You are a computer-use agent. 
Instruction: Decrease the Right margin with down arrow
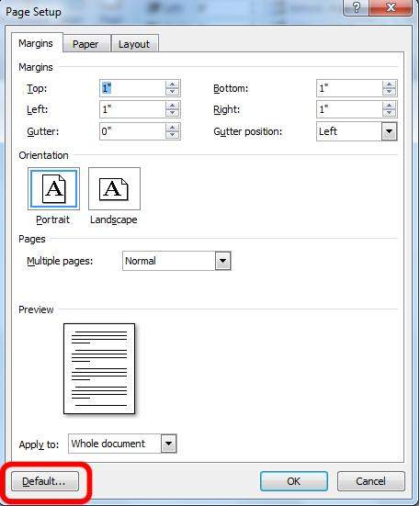pos(389,113)
